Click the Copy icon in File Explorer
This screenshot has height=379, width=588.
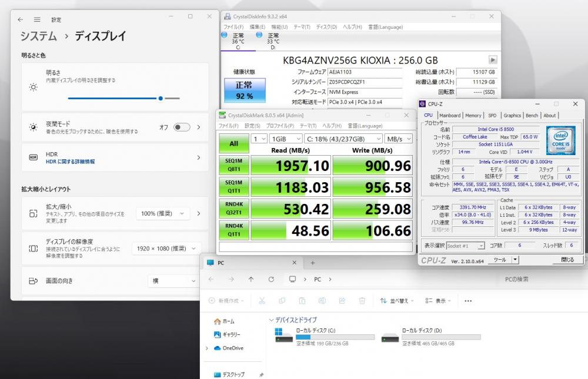[x=282, y=301]
